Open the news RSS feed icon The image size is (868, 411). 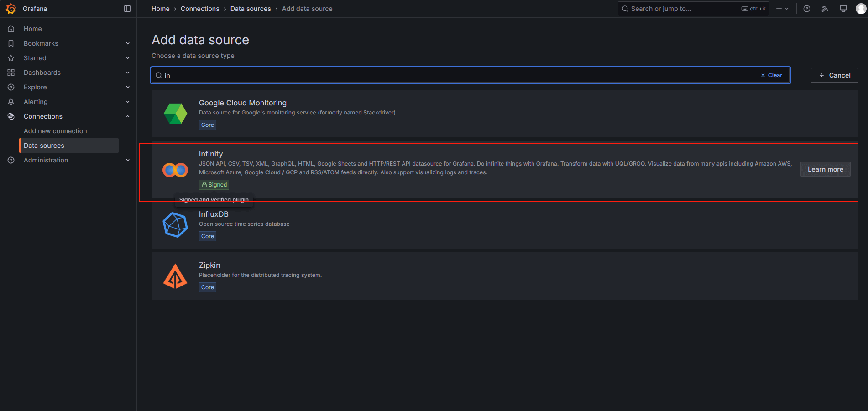coord(825,9)
